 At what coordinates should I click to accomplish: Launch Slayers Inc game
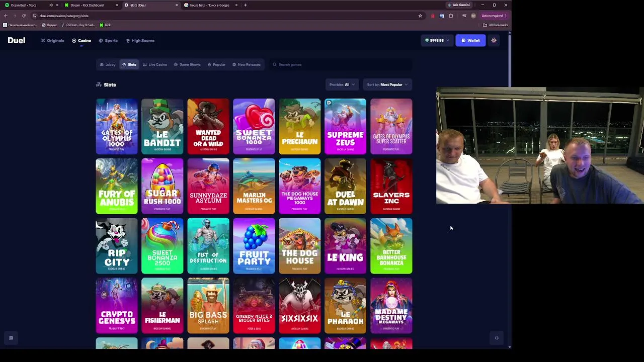coord(391,186)
